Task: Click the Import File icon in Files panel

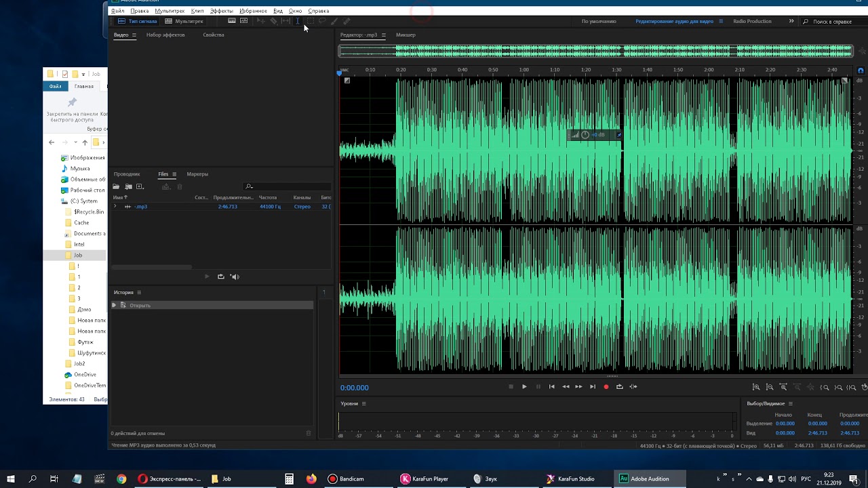Action: 128,186
